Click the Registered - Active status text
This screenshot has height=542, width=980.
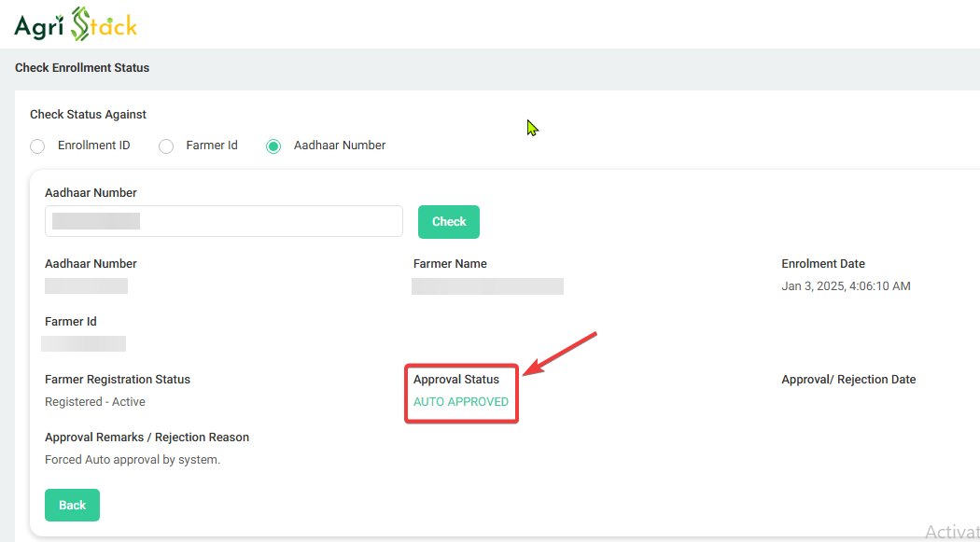[95, 402]
